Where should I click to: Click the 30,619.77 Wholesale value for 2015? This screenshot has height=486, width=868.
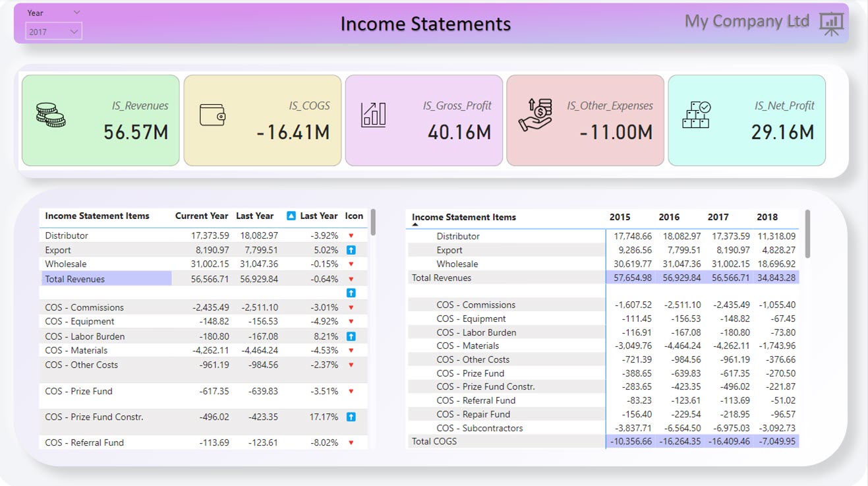click(x=633, y=264)
